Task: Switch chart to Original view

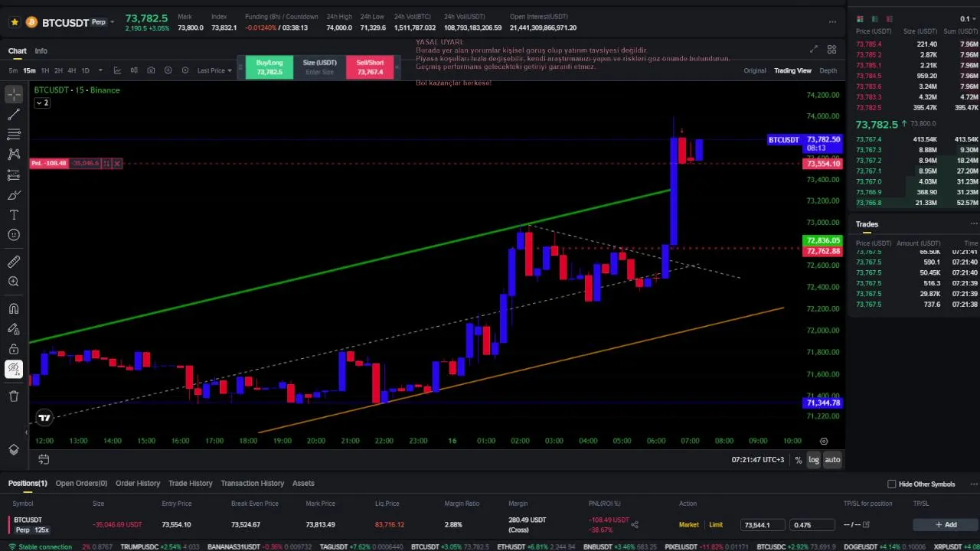Action: [x=755, y=70]
